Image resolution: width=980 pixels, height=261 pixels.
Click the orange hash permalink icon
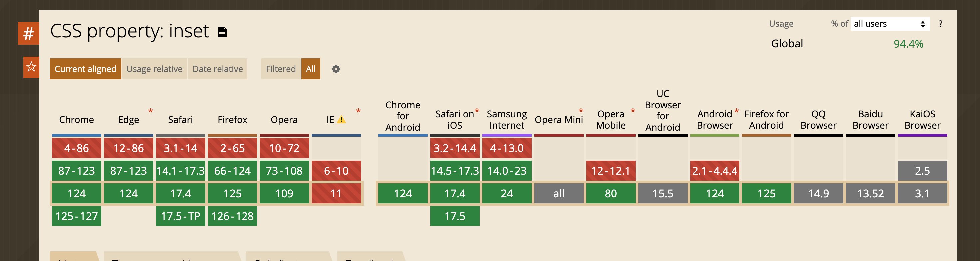[x=29, y=34]
